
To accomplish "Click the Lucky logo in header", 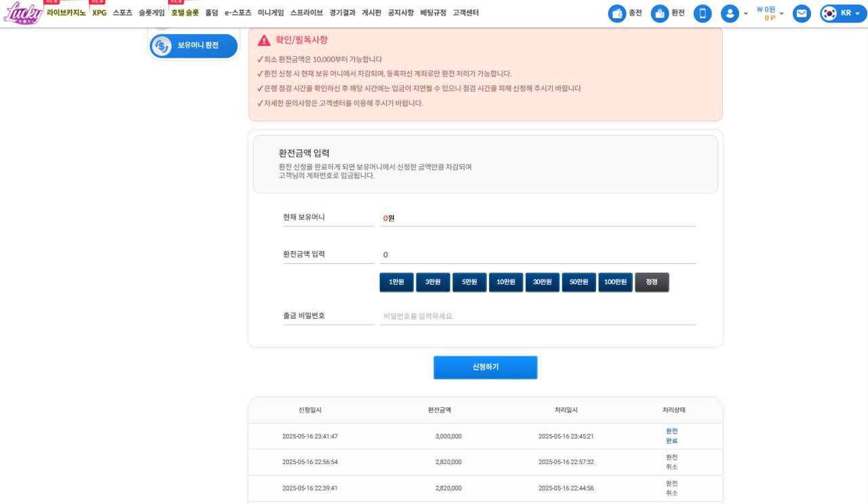I will coord(22,13).
